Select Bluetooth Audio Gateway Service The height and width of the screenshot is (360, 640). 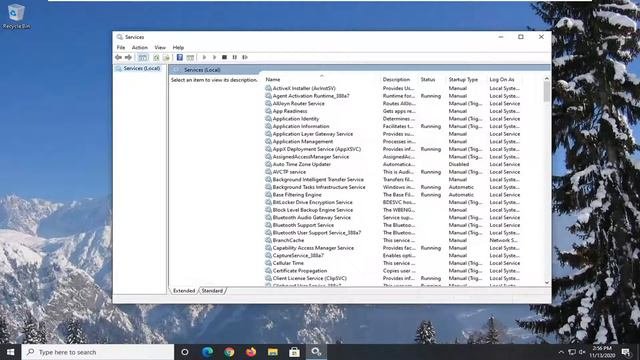click(311, 218)
